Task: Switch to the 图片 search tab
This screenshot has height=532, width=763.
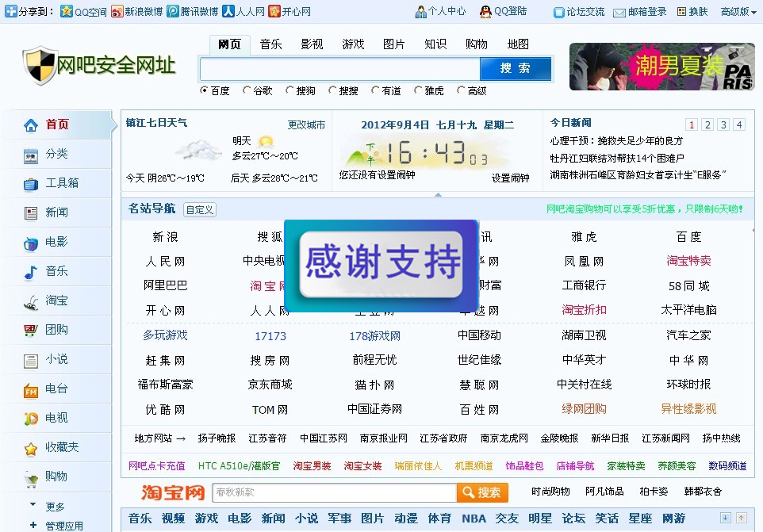Action: 394,44
